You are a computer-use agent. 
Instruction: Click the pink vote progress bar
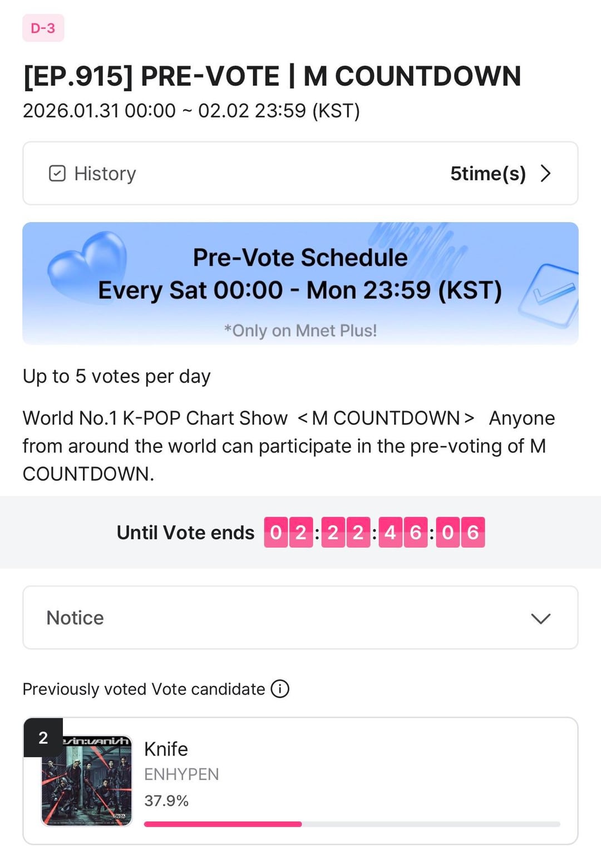[x=223, y=824]
